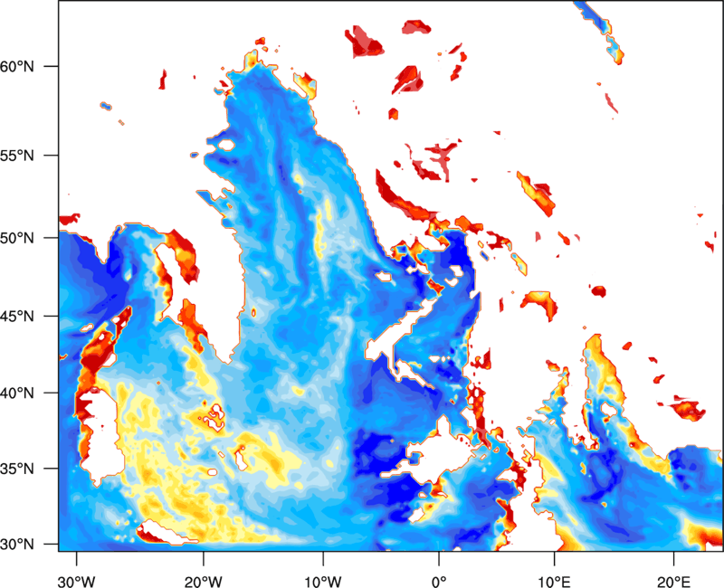Click the 10°W longitude label
The height and width of the screenshot is (588, 724).
click(x=323, y=582)
